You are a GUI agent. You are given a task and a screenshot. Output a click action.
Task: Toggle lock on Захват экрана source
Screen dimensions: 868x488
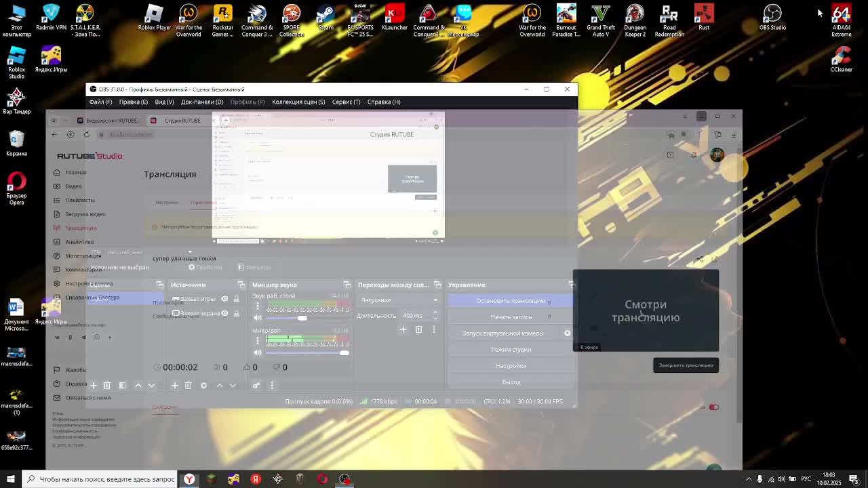[236, 313]
